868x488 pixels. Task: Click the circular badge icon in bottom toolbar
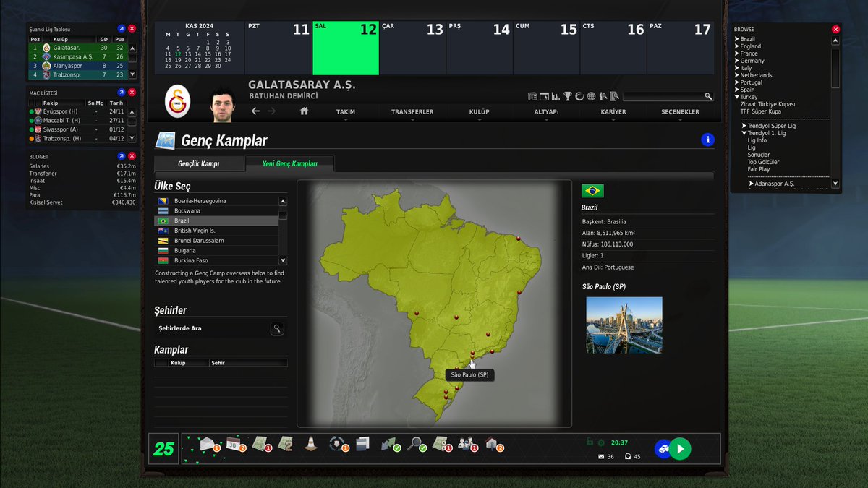tap(336, 443)
